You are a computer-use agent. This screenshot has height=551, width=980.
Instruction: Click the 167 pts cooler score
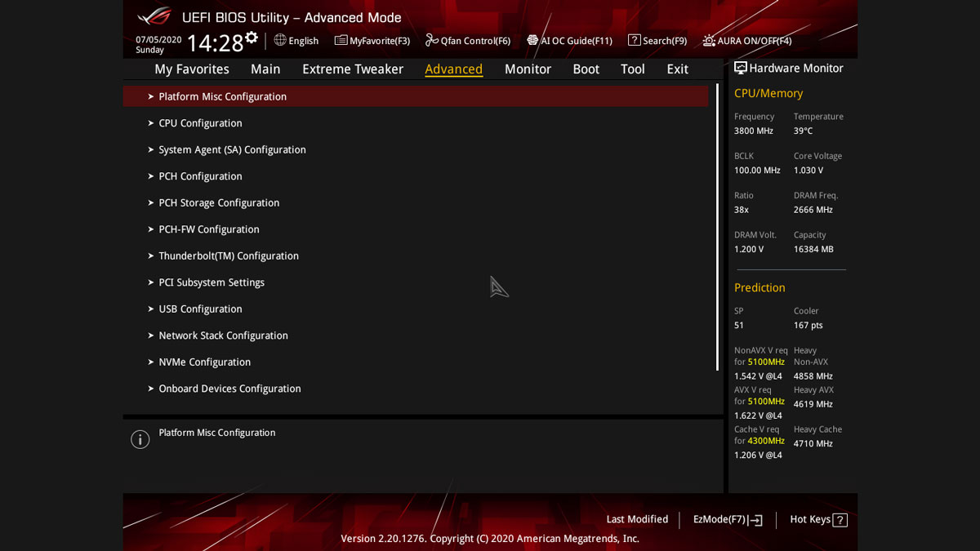click(x=808, y=325)
